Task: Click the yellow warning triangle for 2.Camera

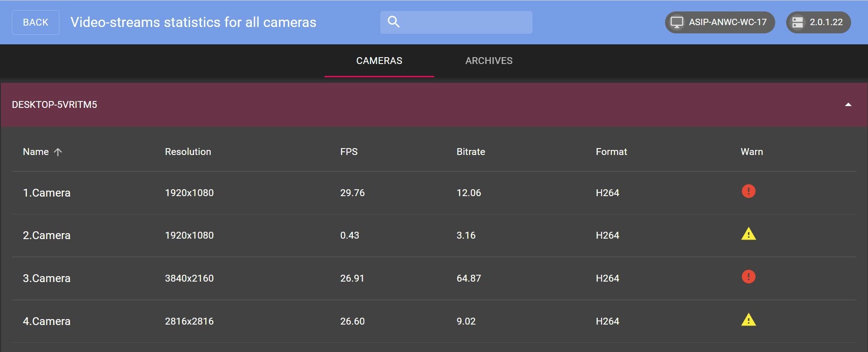Action: click(748, 234)
